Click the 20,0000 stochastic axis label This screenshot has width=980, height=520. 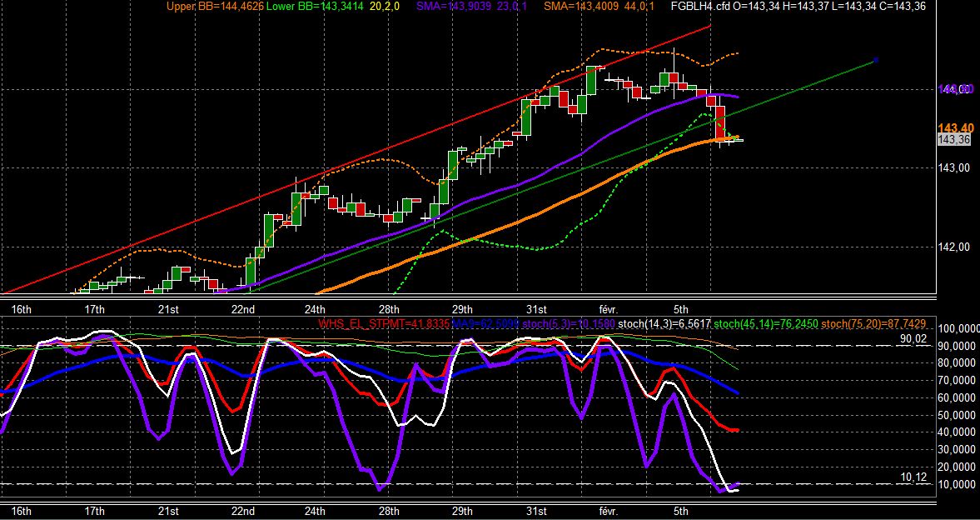[x=958, y=467]
